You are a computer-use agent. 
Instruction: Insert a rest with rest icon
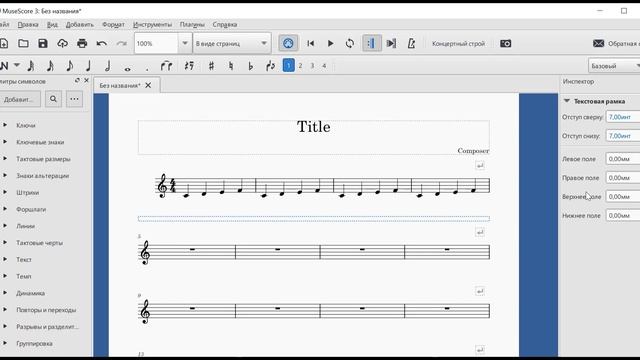click(189, 66)
